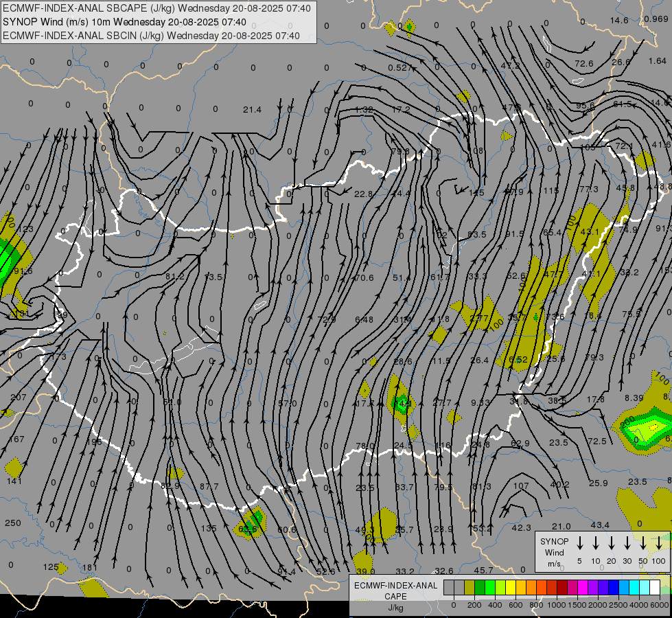
Task: Click the 'SYNOP' label in the wind legend
Action: [x=554, y=541]
